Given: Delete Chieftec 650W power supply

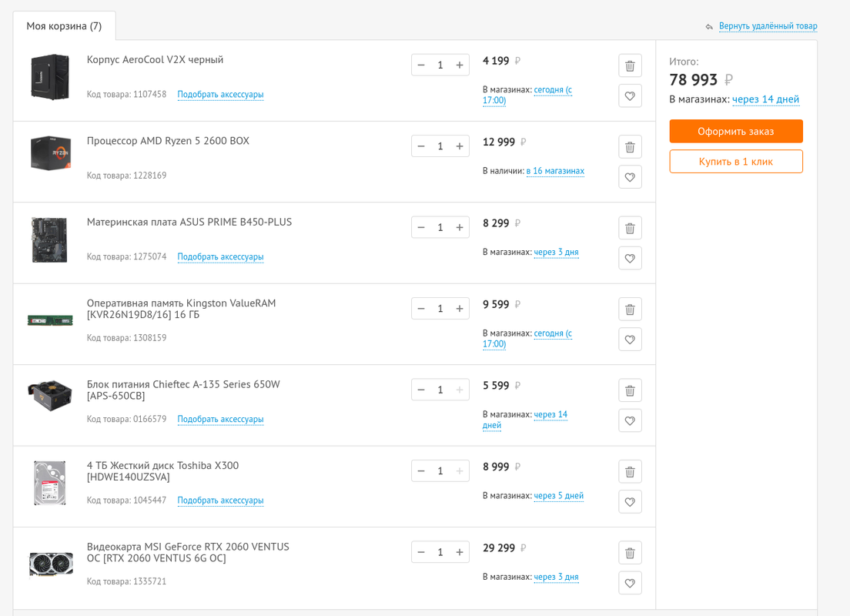Looking at the screenshot, I should (x=630, y=390).
